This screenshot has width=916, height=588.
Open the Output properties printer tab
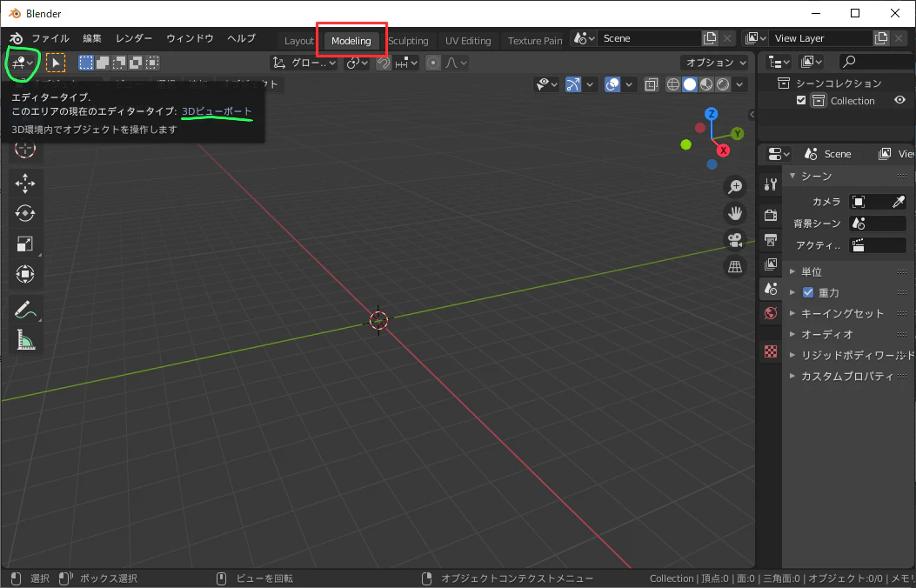[771, 240]
